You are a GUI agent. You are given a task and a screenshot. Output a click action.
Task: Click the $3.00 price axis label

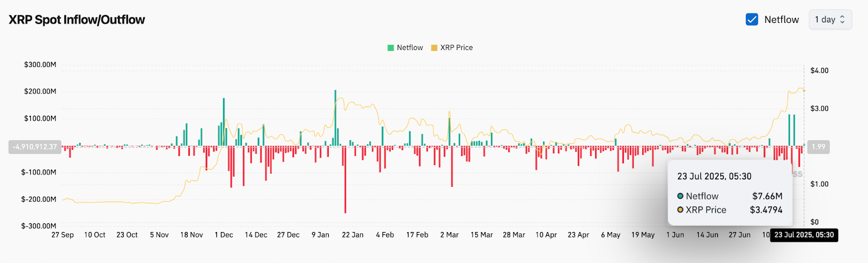click(x=819, y=109)
